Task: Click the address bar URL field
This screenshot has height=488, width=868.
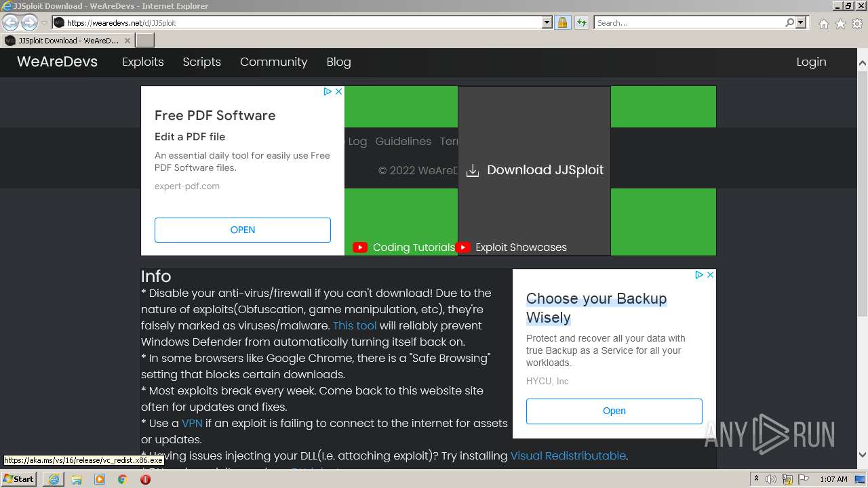Action: [x=297, y=22]
